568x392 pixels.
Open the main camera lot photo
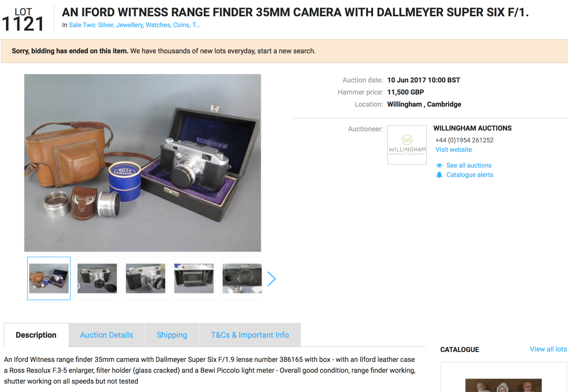pos(142,162)
